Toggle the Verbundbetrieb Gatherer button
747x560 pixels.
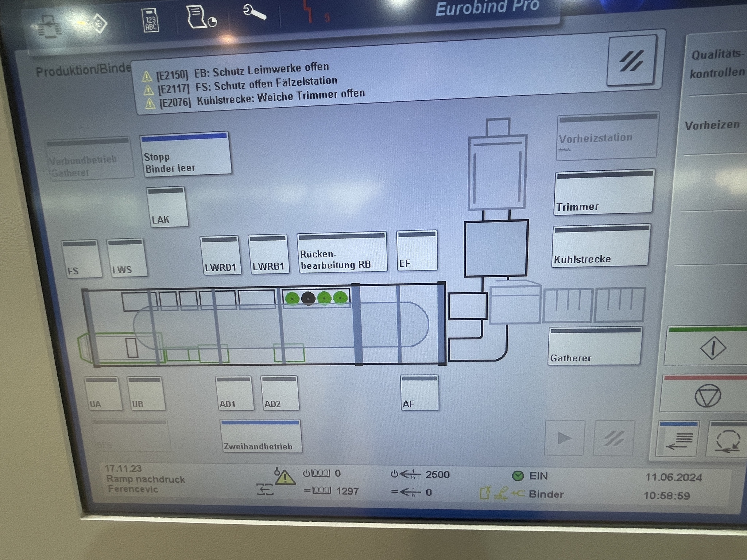coord(89,159)
